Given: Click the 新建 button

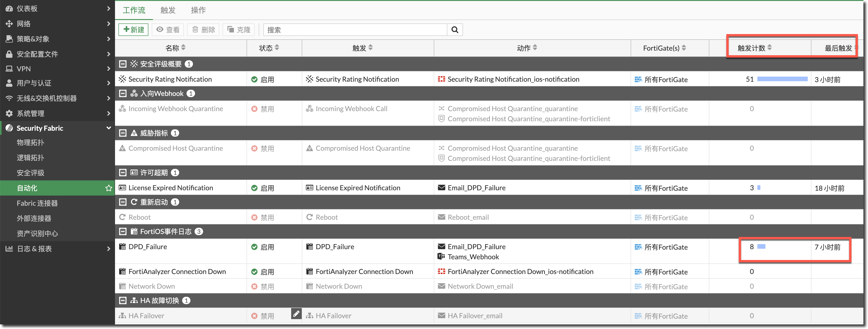Looking at the screenshot, I should pyautogui.click(x=133, y=30).
